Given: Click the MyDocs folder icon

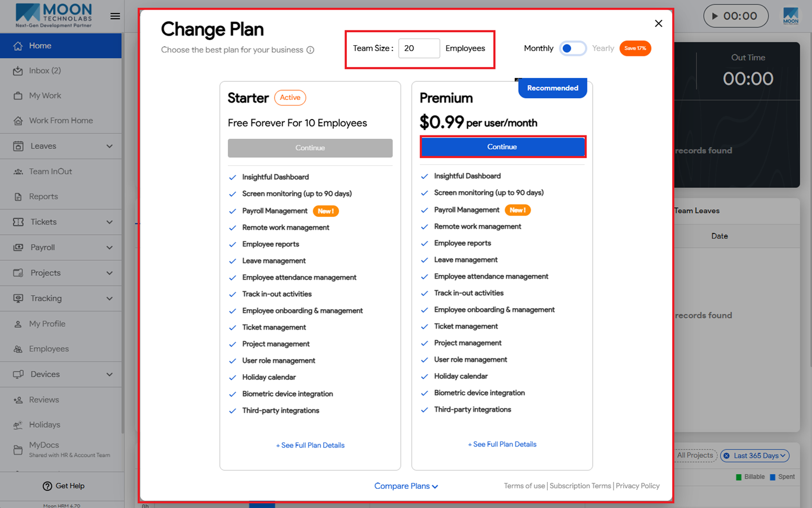Looking at the screenshot, I should pos(18,449).
